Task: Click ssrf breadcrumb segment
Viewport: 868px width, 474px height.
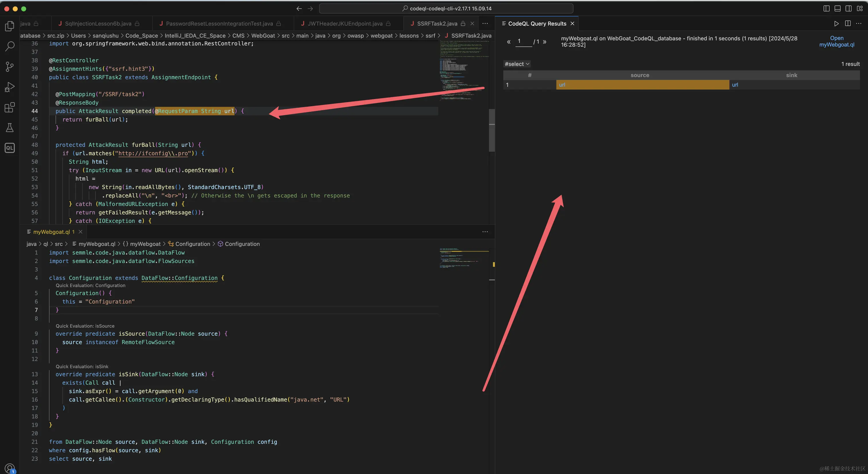Action: tap(430, 36)
